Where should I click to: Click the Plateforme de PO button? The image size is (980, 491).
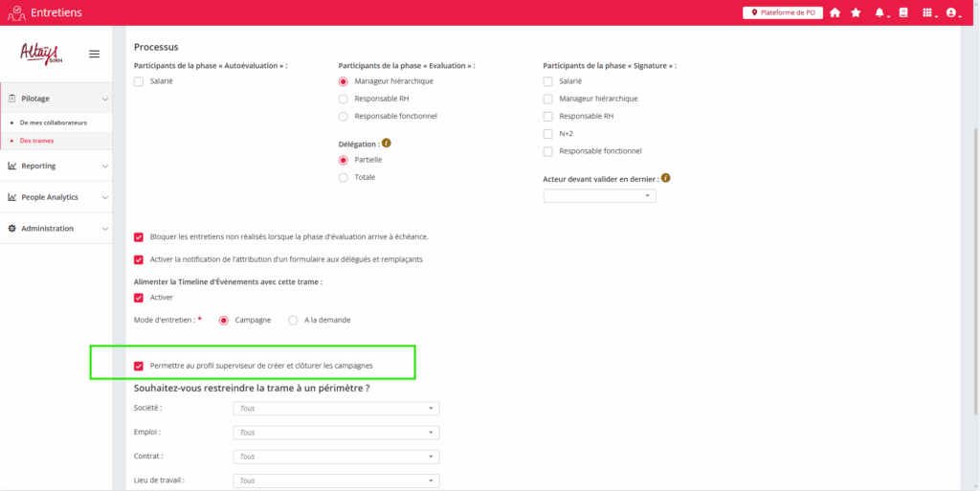pos(782,12)
